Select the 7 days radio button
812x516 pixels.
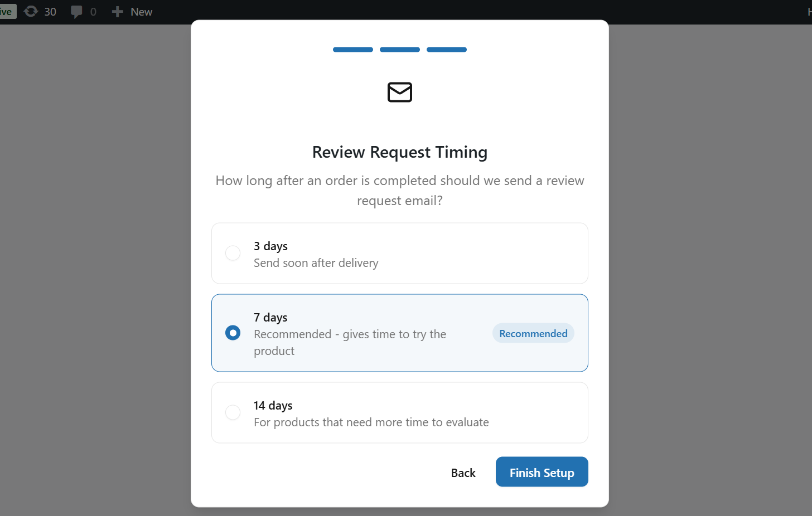tap(233, 333)
